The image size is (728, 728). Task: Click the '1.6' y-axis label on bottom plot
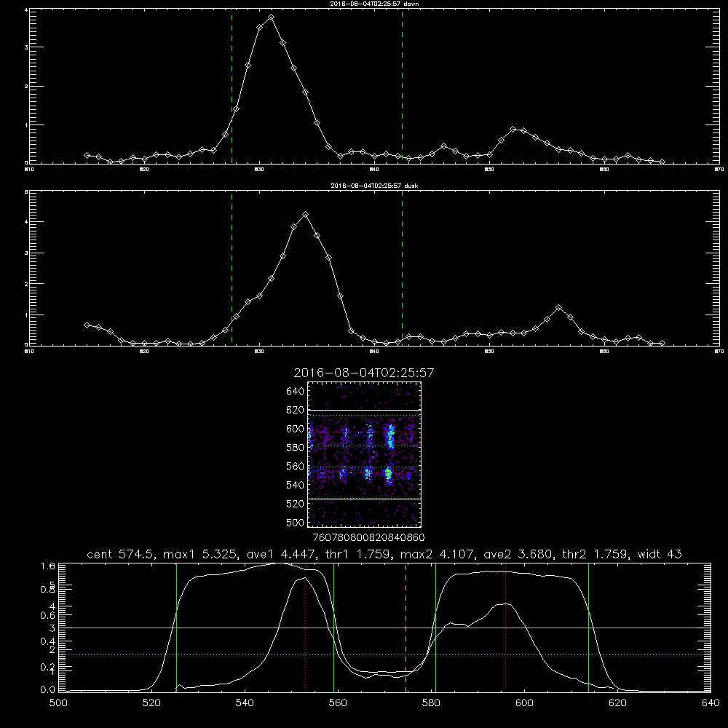coord(48,566)
